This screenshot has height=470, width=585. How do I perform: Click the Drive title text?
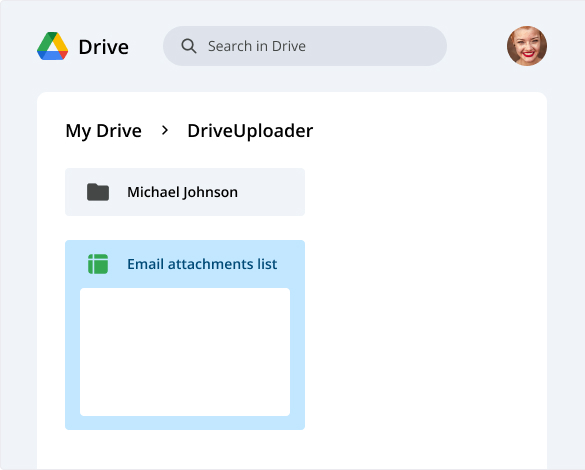pyautogui.click(x=104, y=47)
